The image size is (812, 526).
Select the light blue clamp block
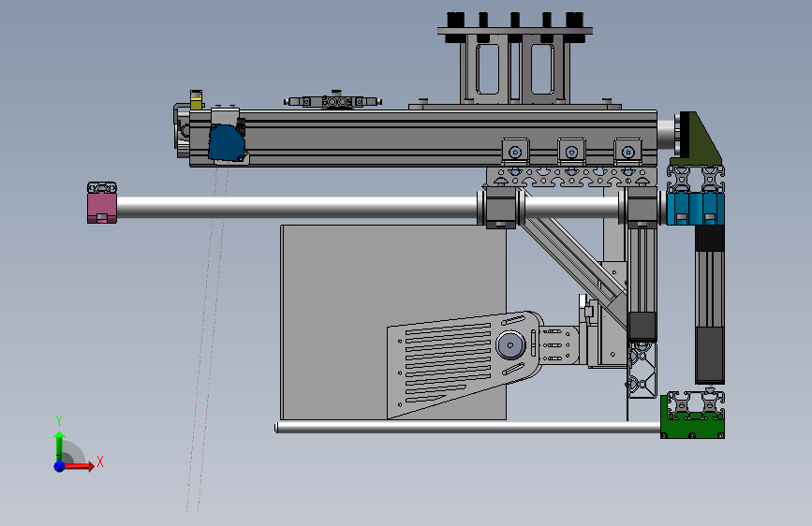pyautogui.click(x=695, y=209)
